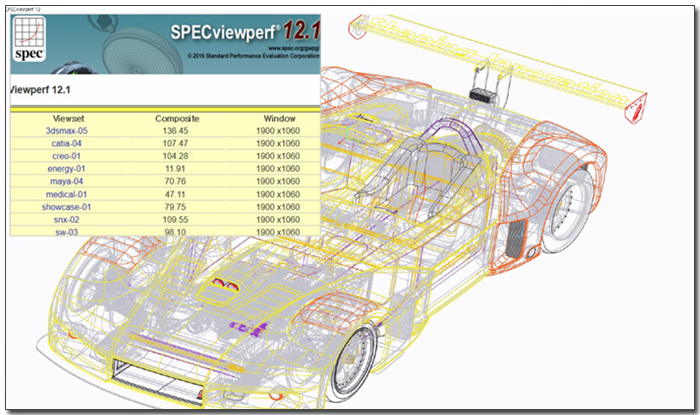
Task: Open the energy-01 viewset link
Action: pyautogui.click(x=67, y=169)
